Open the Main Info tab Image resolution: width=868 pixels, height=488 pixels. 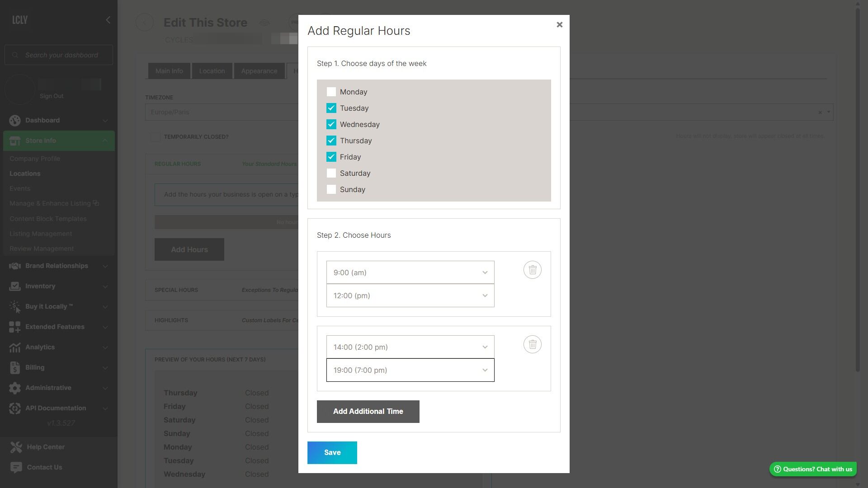pos(169,71)
